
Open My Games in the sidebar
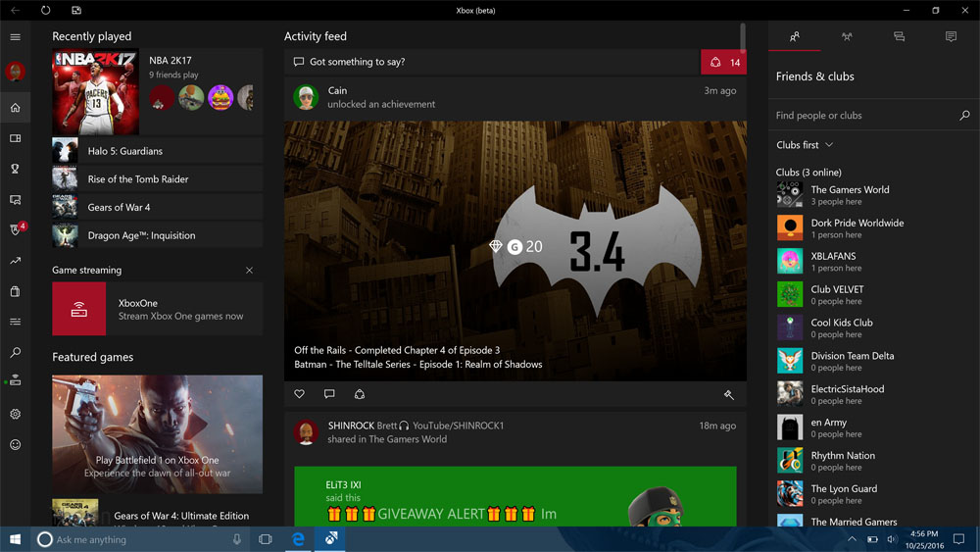(15, 138)
